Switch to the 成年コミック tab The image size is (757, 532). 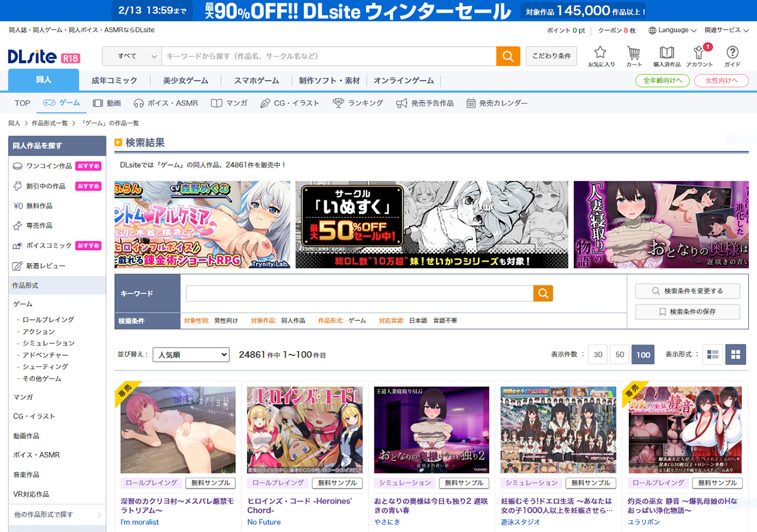click(x=114, y=80)
